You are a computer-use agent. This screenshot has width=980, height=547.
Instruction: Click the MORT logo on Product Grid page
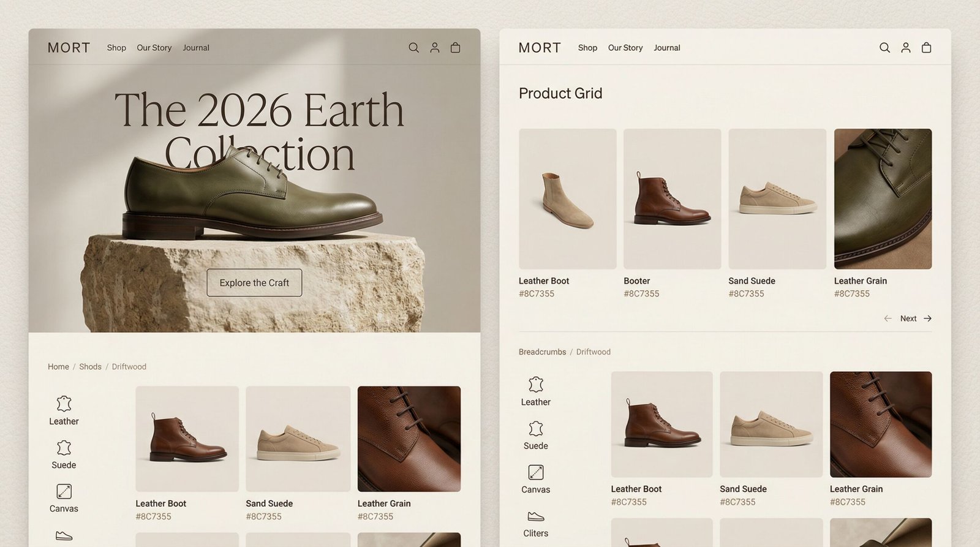pyautogui.click(x=540, y=48)
